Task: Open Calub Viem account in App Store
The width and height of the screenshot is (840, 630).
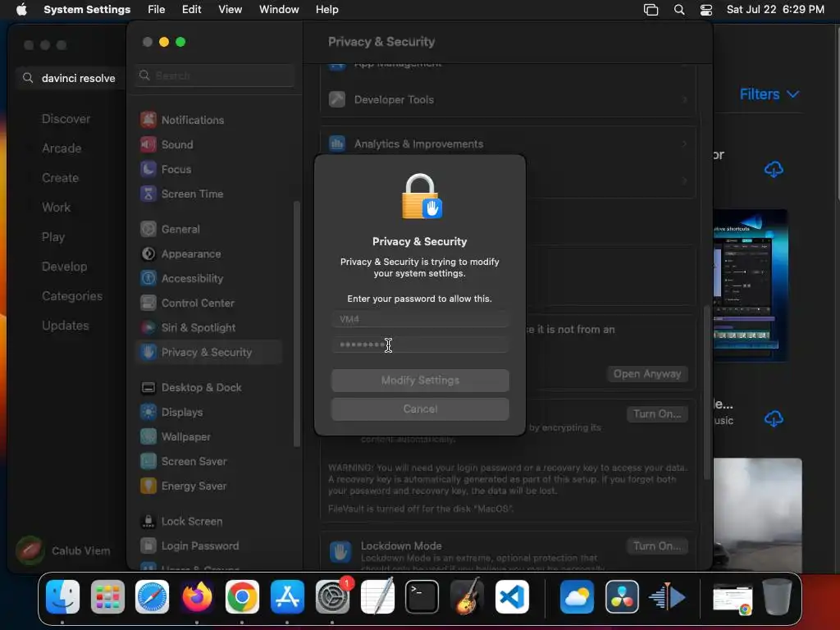Action: [64, 550]
